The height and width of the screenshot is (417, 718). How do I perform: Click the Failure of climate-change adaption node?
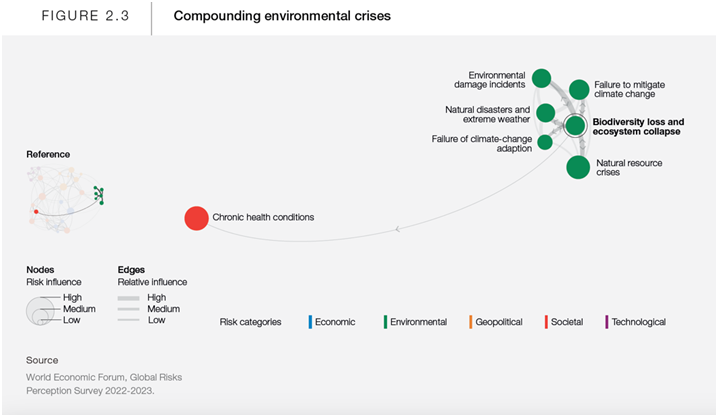[x=545, y=142]
